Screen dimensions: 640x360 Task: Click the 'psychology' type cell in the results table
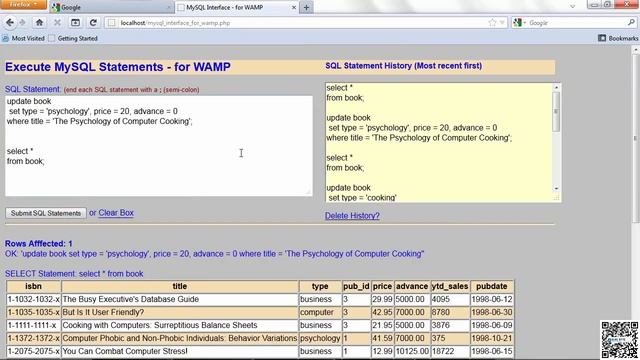tap(320, 338)
